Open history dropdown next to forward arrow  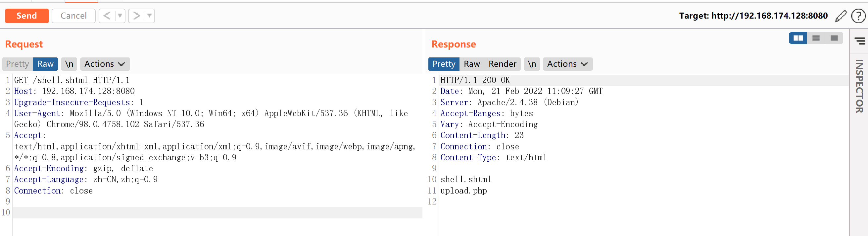[149, 16]
